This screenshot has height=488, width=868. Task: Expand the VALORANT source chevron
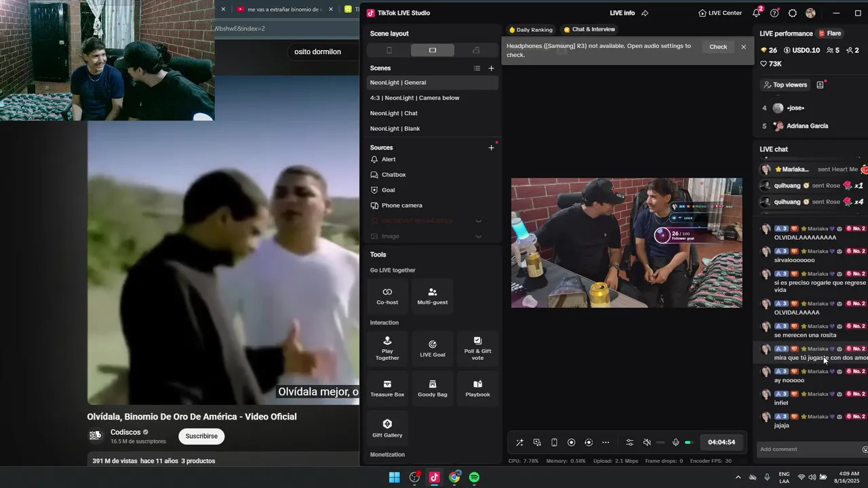(x=479, y=221)
